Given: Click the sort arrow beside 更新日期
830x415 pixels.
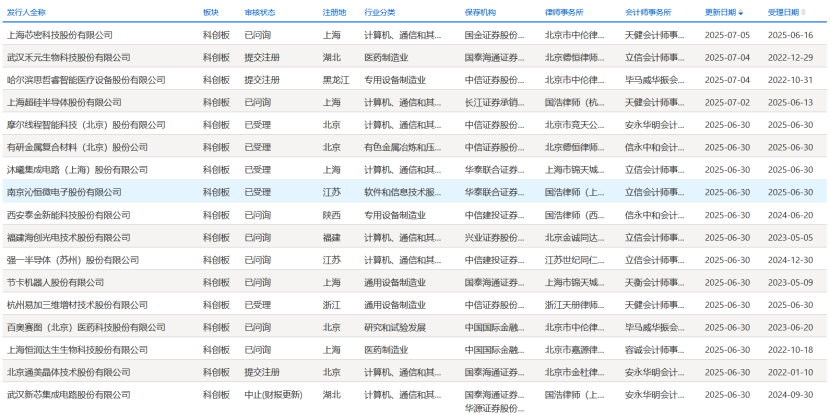Looking at the screenshot, I should point(741,13).
